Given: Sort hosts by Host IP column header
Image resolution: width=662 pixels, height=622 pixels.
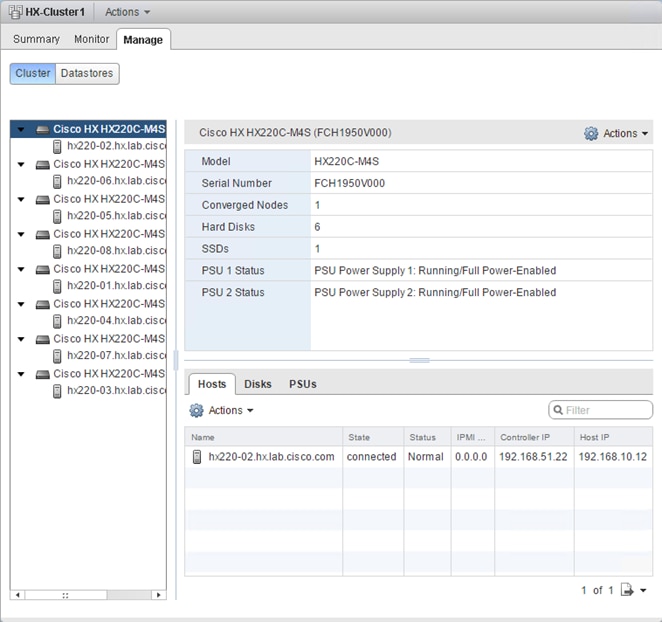Looking at the screenshot, I should pyautogui.click(x=613, y=437).
